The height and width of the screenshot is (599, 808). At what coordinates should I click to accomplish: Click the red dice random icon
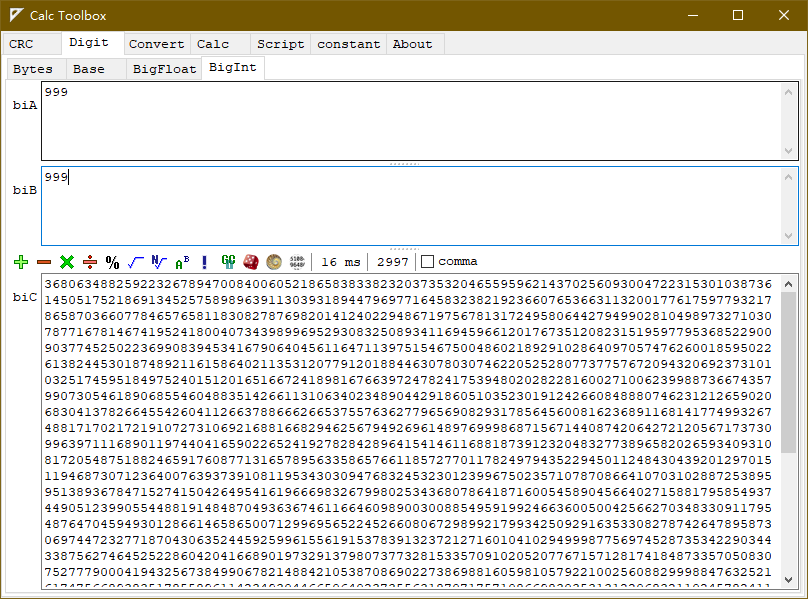[x=251, y=262]
